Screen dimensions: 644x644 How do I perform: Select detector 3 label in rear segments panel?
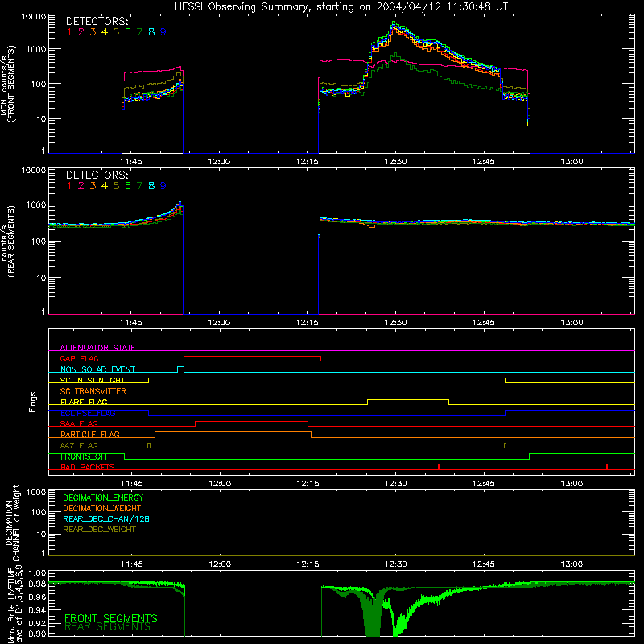(93, 186)
